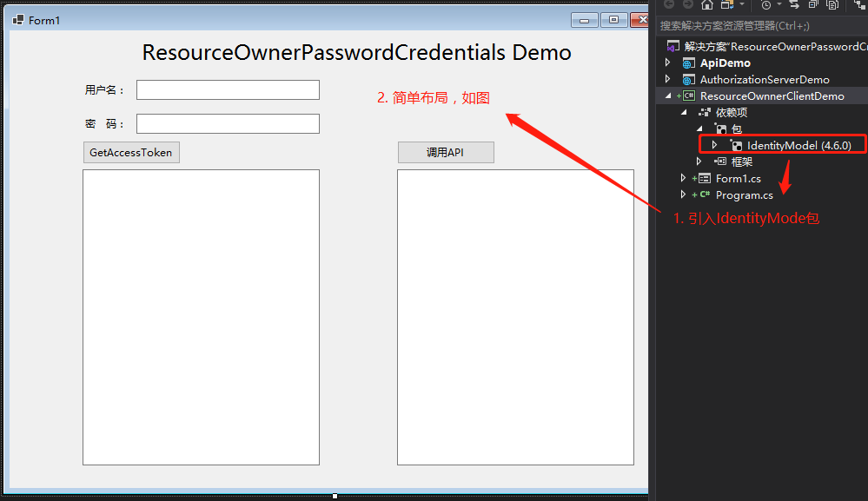Image resolution: width=868 pixels, height=501 pixels.
Task: Click the 依赖项 dependencies icon
Action: click(704, 112)
